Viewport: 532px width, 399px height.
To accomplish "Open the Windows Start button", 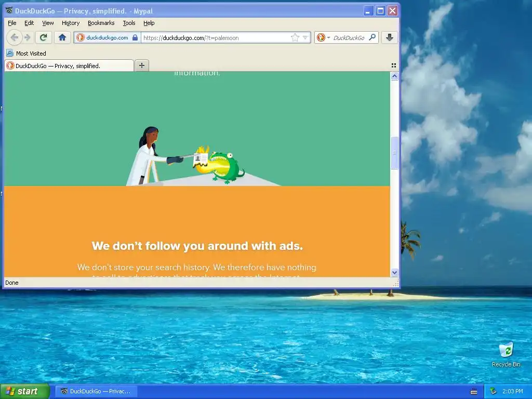I will (x=25, y=391).
